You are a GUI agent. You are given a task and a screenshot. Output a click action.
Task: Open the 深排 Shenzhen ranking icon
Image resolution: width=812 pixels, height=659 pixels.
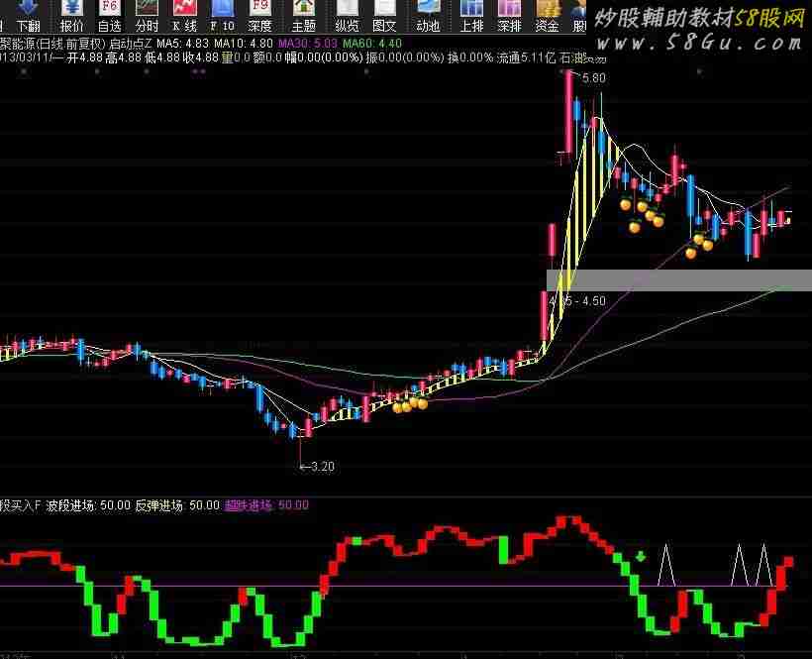[x=509, y=16]
